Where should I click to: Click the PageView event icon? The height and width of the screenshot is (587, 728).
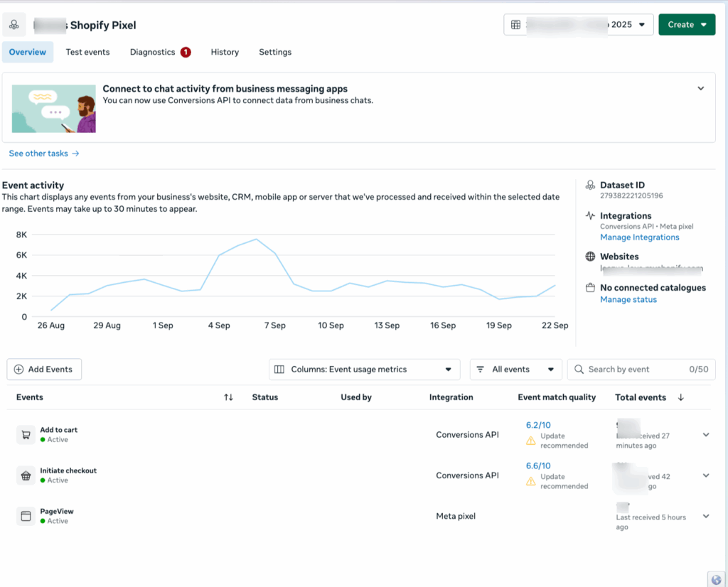click(26, 516)
